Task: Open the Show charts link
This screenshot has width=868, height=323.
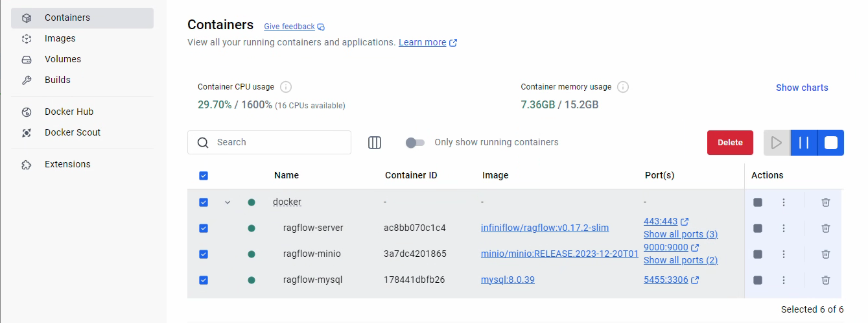Action: point(802,88)
